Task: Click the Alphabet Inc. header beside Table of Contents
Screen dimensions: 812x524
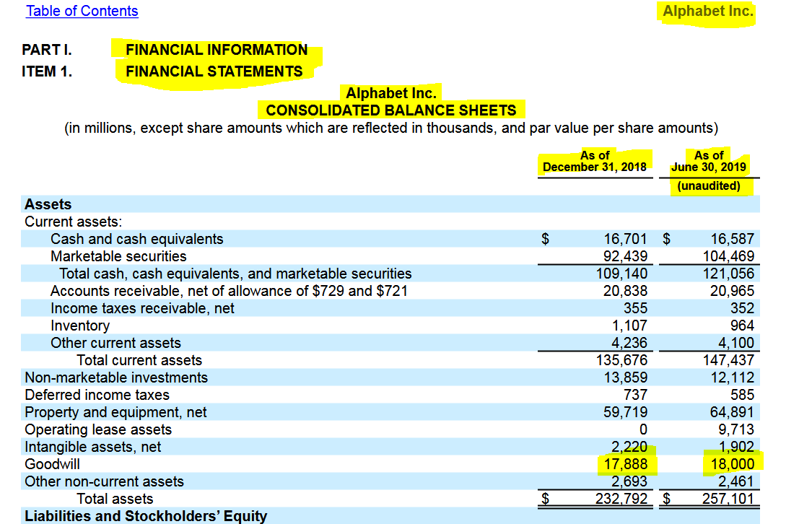Action: click(708, 11)
